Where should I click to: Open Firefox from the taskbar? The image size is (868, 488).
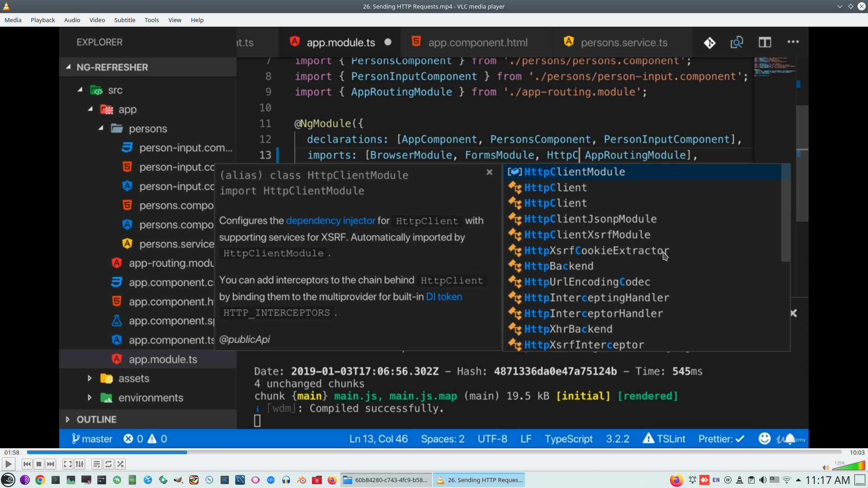(x=332, y=480)
